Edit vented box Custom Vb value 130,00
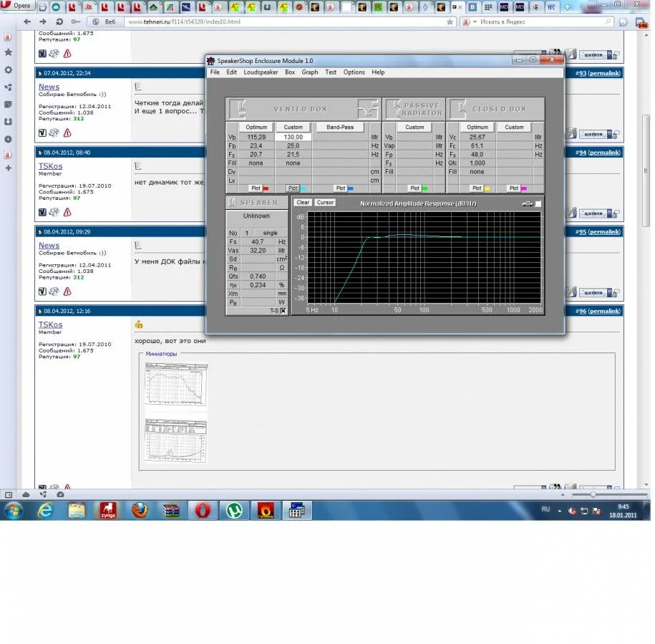Viewport: 655px width, 644px height. pos(293,137)
